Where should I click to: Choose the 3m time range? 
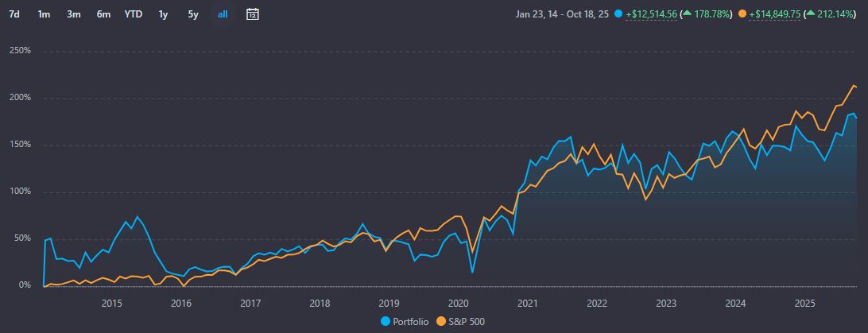tap(73, 14)
